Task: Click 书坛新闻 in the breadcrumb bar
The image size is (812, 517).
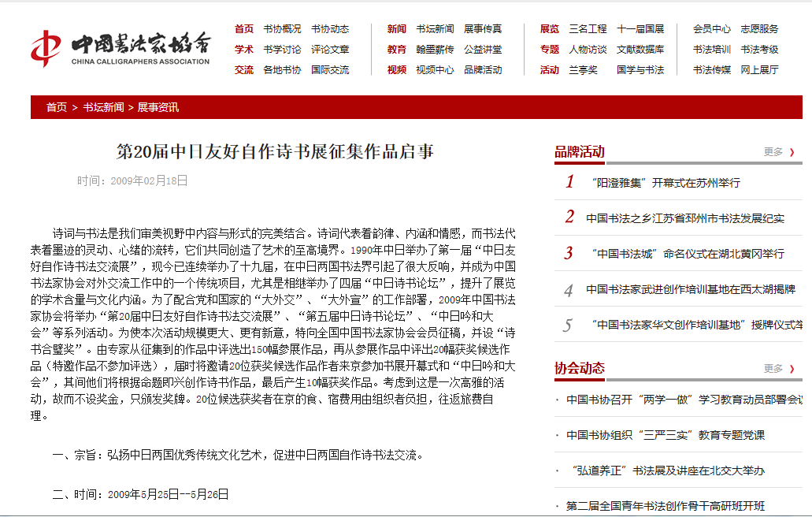Action: (x=104, y=107)
